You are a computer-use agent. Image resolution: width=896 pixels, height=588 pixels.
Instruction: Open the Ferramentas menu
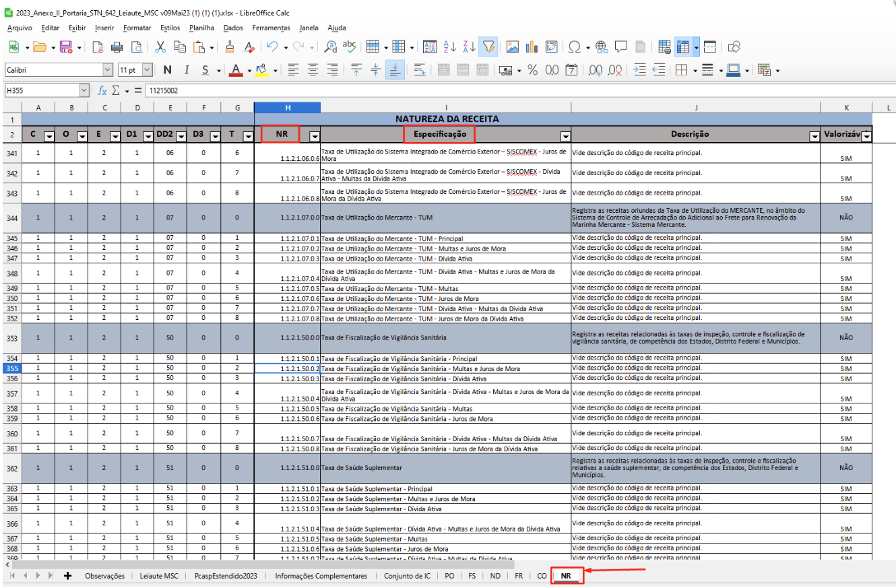coord(271,28)
